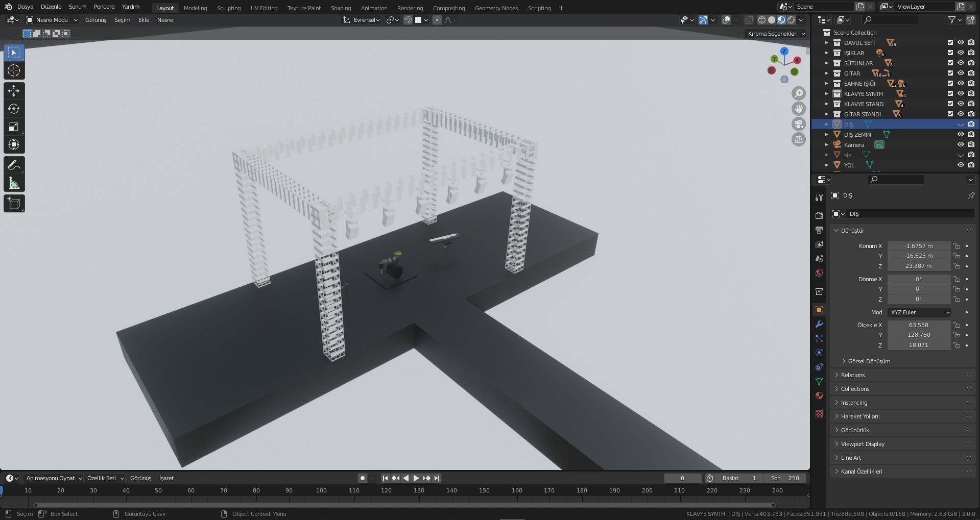Switch to the Modeling workspace tab
Viewport: 980px width, 520px height.
[195, 8]
